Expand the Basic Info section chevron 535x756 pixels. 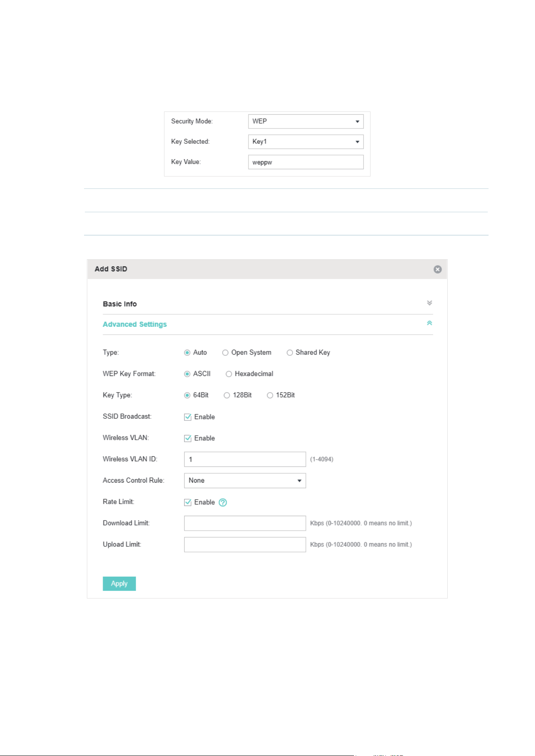coord(430,303)
